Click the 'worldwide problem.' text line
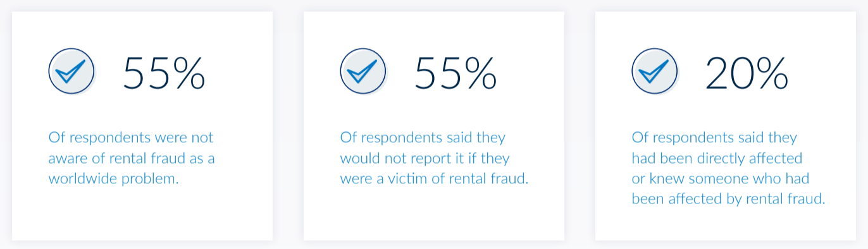Viewport: 868px width, 249px height. point(114,179)
